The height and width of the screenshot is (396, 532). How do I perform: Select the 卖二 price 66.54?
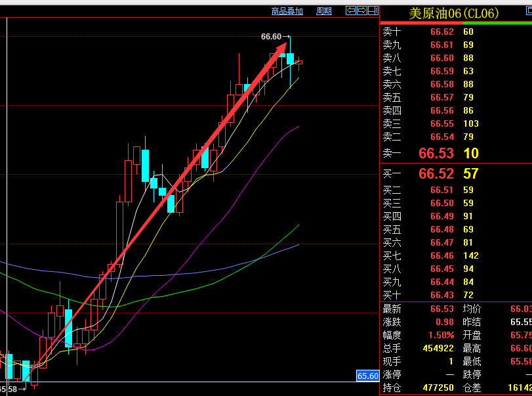[441, 137]
